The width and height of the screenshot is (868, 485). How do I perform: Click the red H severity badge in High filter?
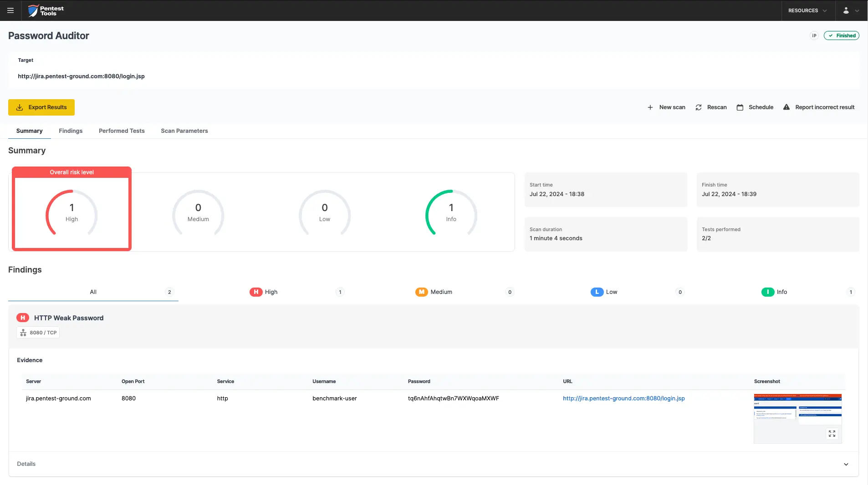(x=256, y=292)
